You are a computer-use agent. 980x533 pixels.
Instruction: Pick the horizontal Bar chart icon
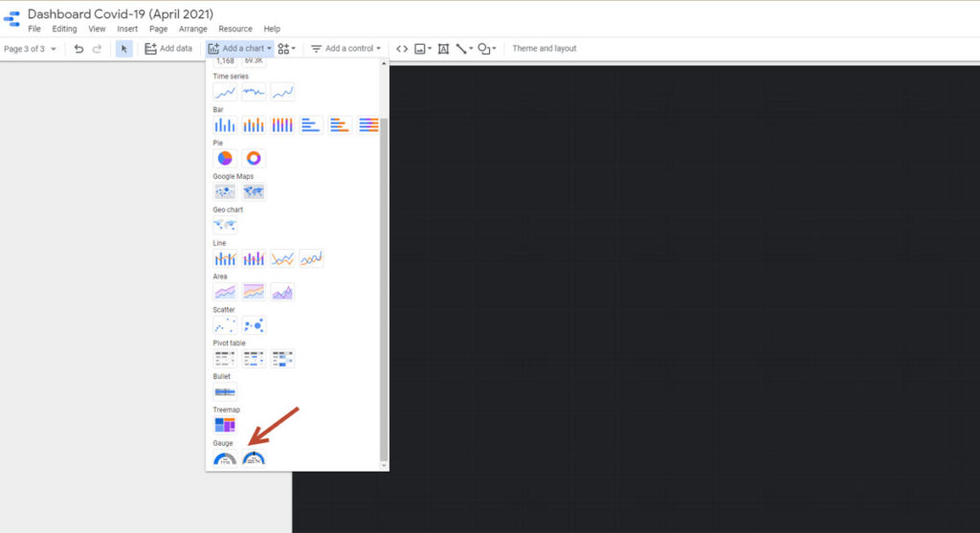311,125
